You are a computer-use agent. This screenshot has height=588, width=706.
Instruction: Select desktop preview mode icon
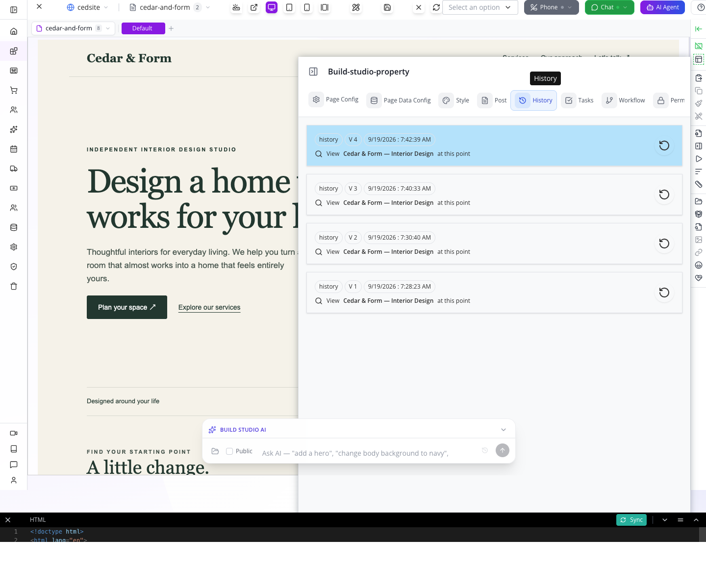[x=272, y=7]
